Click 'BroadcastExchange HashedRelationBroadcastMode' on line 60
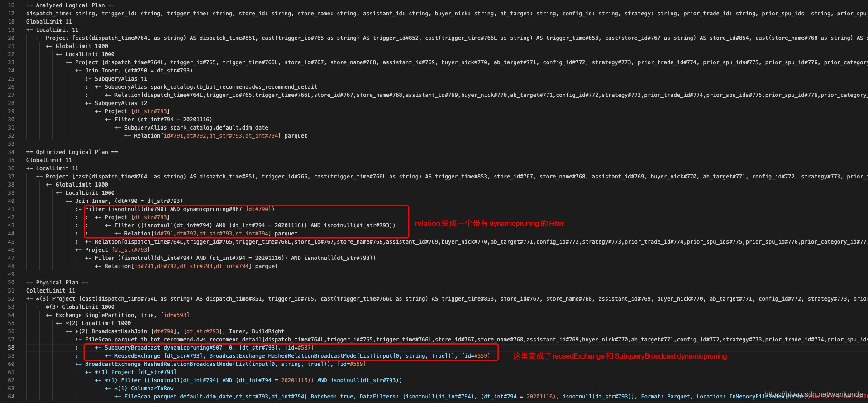868x403 pixels. pos(225,364)
